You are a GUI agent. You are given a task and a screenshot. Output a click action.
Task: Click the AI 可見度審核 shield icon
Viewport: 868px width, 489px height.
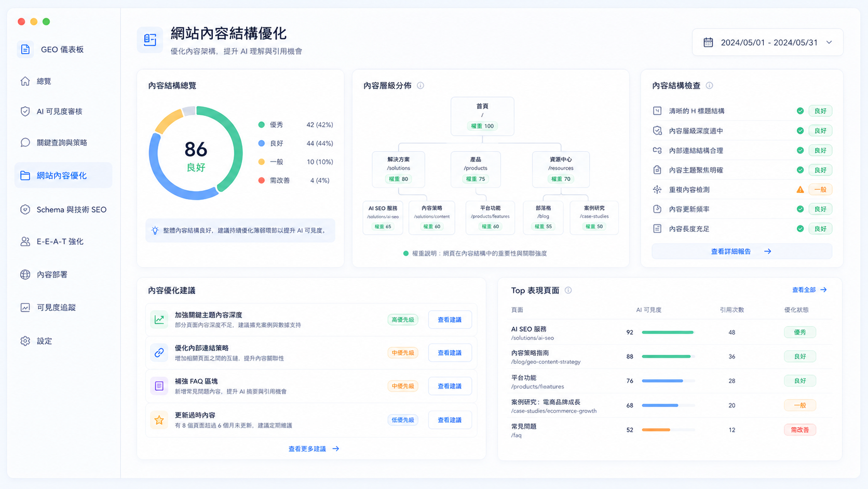(x=25, y=111)
